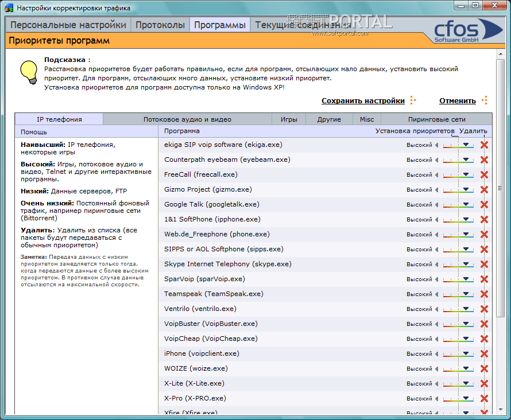Remove SIPPS or AOL Softphone entry
This screenshot has width=511, height=420.
coord(484,250)
